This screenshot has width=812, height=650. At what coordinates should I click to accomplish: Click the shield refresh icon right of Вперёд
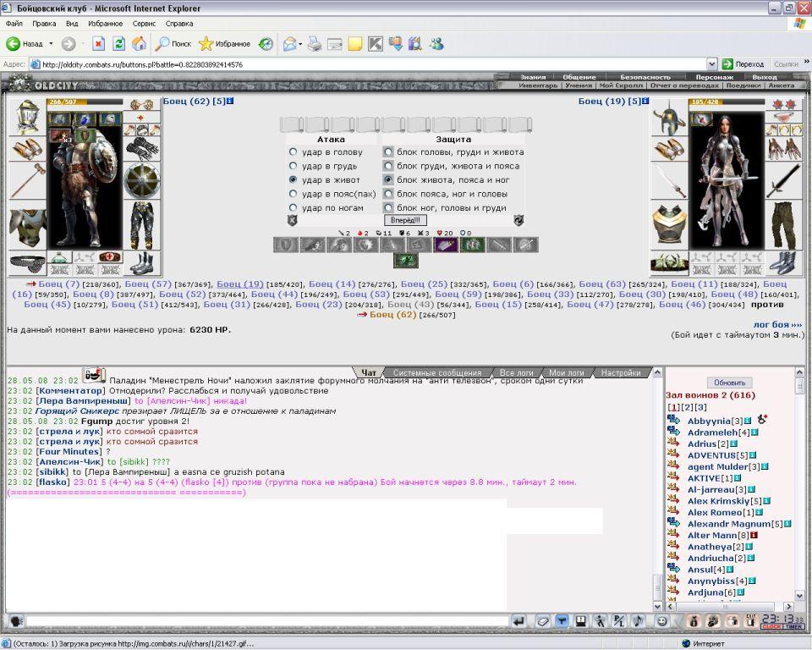tap(518, 220)
